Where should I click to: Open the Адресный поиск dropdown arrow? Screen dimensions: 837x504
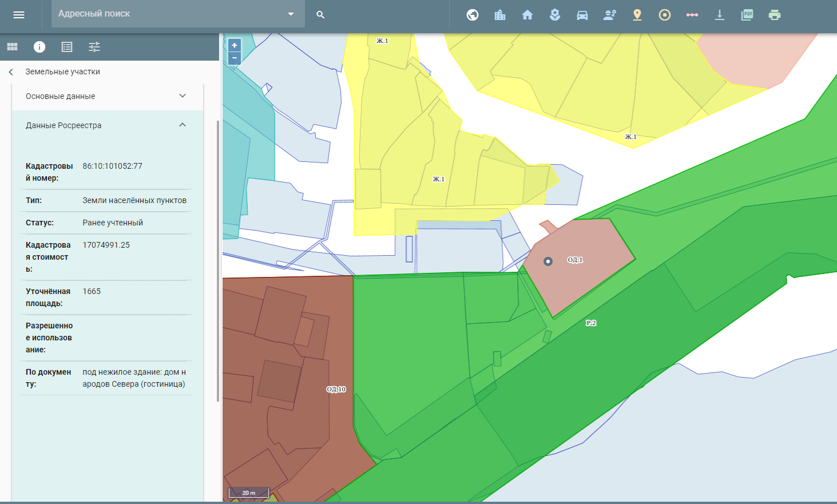(x=291, y=14)
